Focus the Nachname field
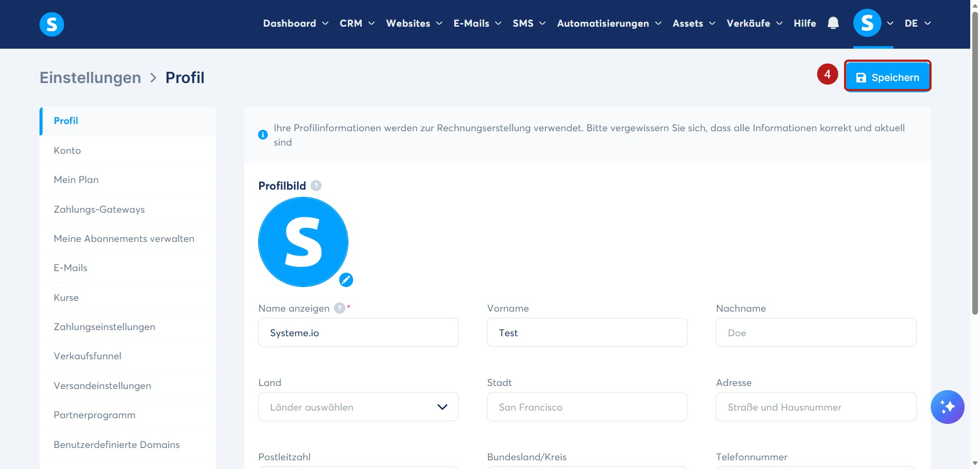Viewport: 980px width, 469px height. [x=816, y=333]
